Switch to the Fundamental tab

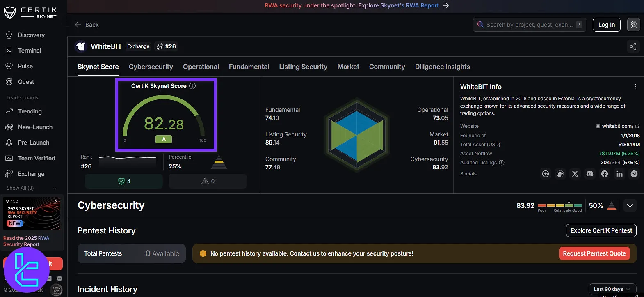click(249, 67)
